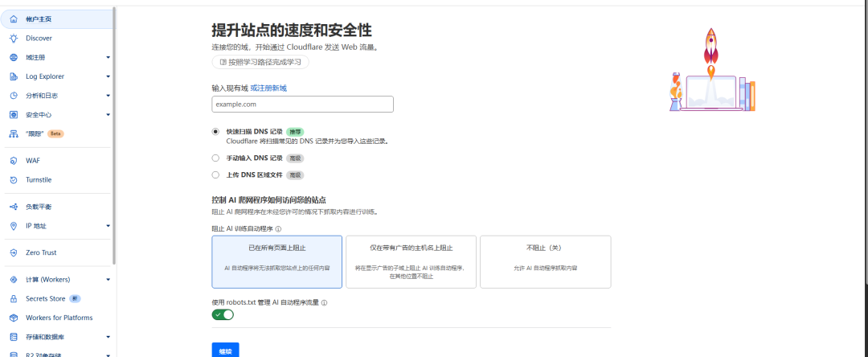The height and width of the screenshot is (357, 868).
Task: Click the Workers for Platforms cube icon
Action: 14,318
